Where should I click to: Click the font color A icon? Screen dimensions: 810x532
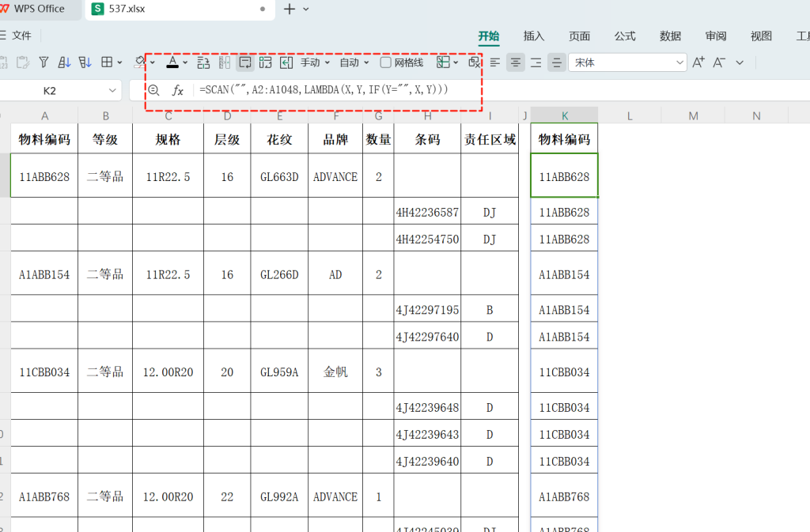pos(172,62)
